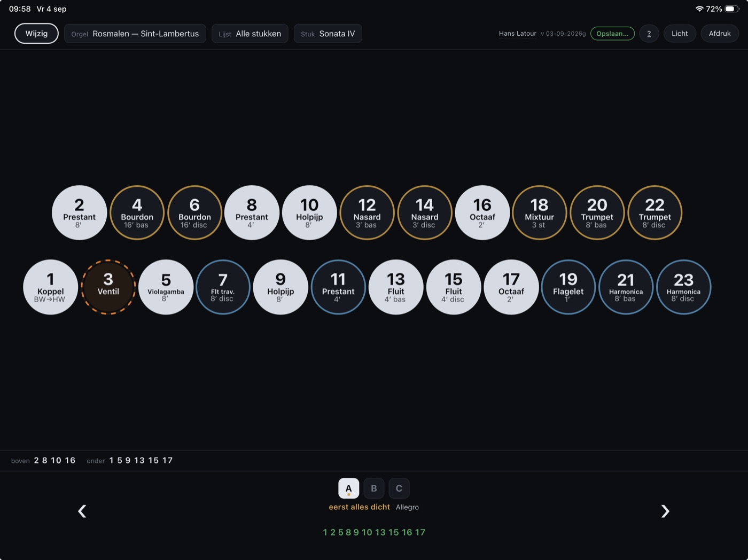
Task: Click the Afdruk print button
Action: (x=720, y=34)
